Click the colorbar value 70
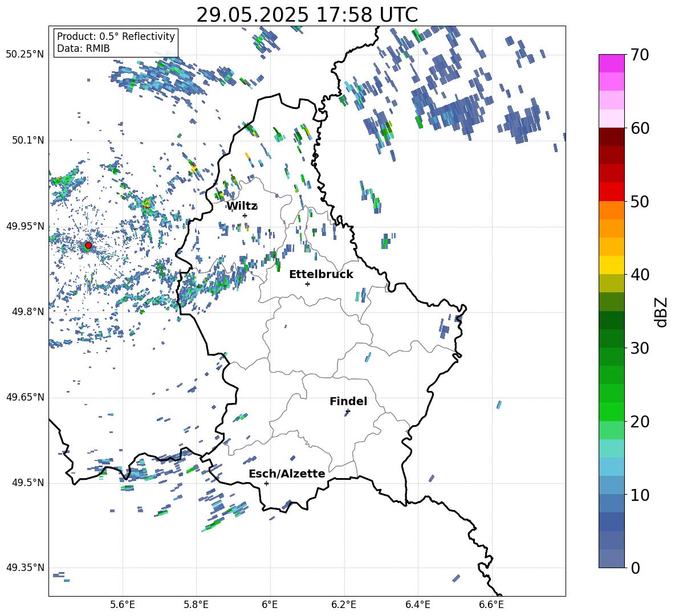The image size is (675, 616). point(640,55)
